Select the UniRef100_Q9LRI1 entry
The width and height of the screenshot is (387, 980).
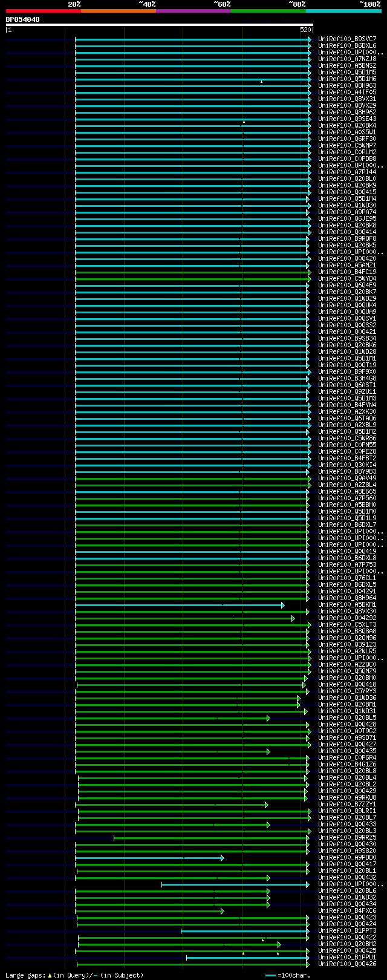[x=347, y=811]
